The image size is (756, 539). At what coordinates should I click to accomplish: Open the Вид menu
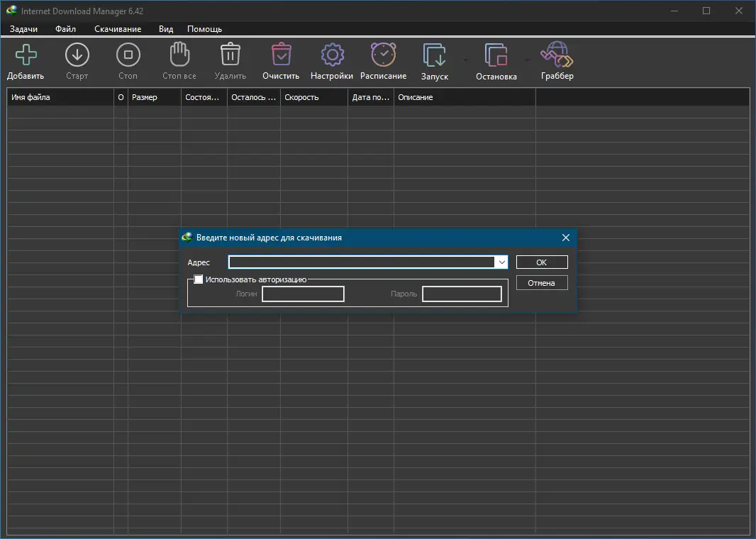pos(166,29)
